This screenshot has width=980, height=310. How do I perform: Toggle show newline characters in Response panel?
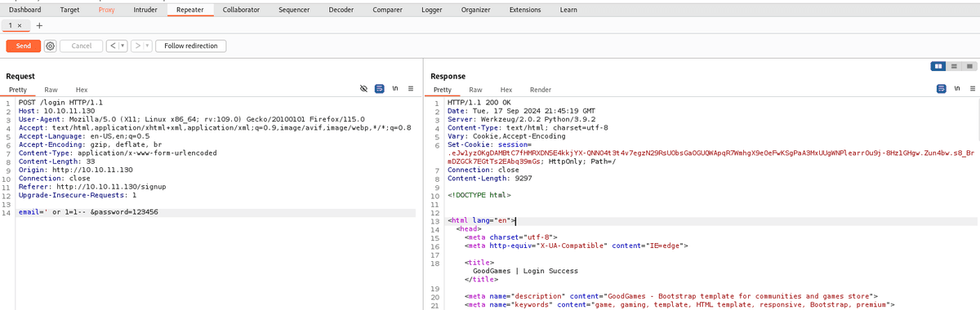pyautogui.click(x=957, y=89)
